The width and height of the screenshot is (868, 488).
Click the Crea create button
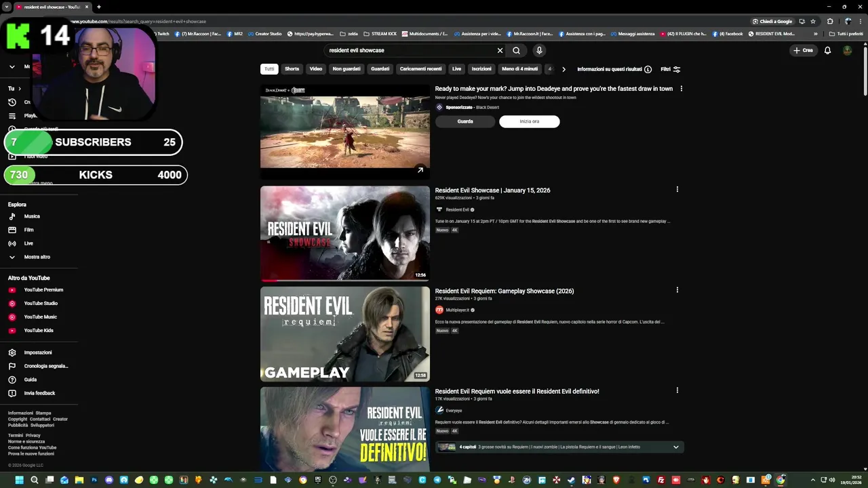(803, 50)
